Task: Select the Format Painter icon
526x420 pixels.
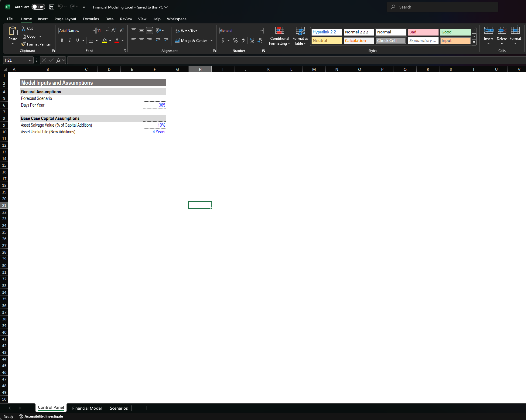Action: (x=36, y=44)
